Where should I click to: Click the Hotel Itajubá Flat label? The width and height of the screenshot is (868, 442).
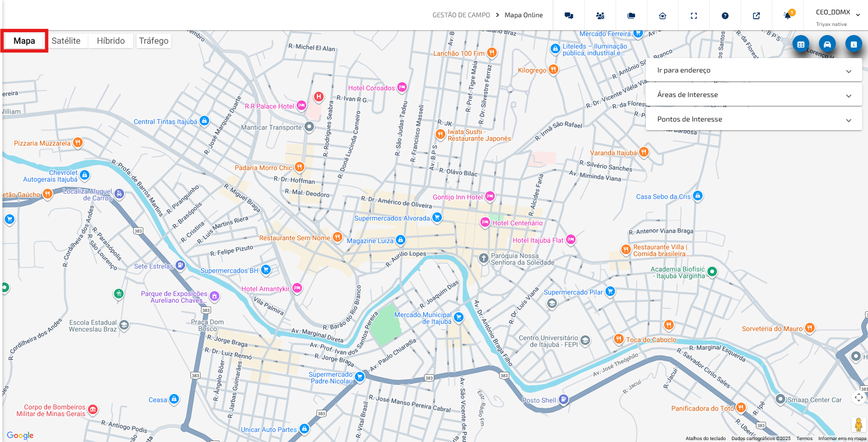coord(538,240)
